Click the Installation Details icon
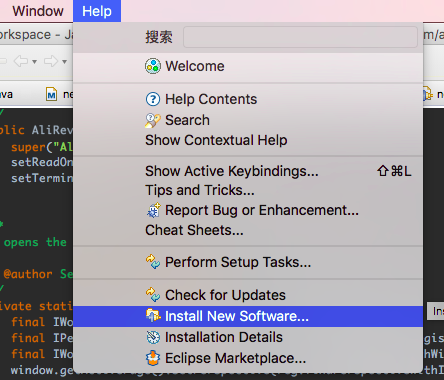 (153, 337)
